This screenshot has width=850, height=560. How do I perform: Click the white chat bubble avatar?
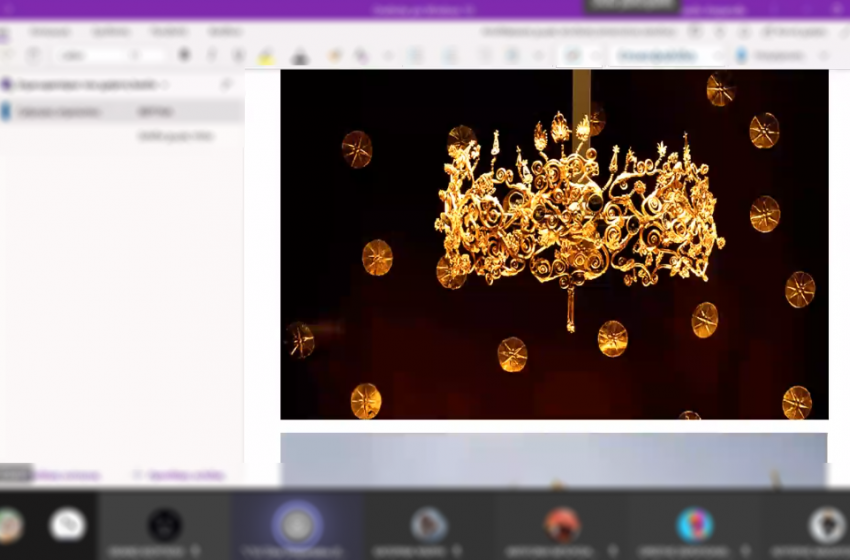click(x=67, y=524)
